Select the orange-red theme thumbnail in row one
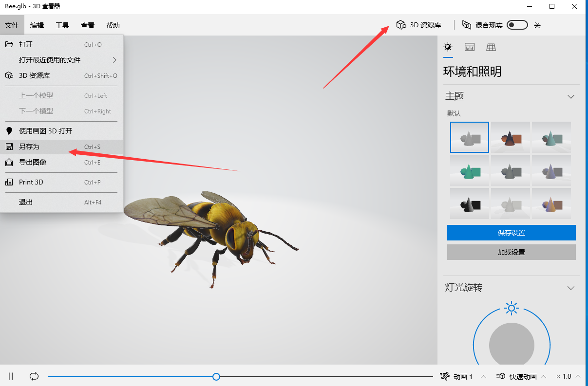This screenshot has width=588, height=386. 511,137
